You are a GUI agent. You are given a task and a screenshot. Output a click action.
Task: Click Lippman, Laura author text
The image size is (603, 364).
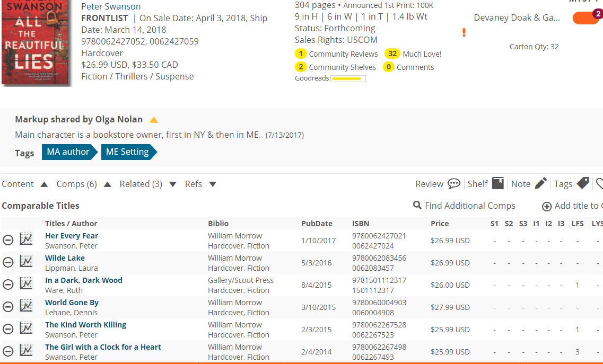(72, 268)
